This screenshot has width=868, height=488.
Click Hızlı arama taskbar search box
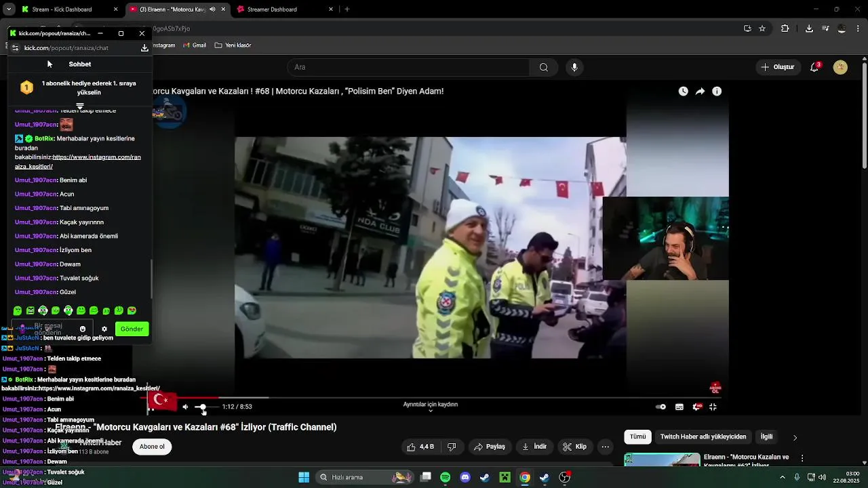tap(366, 477)
